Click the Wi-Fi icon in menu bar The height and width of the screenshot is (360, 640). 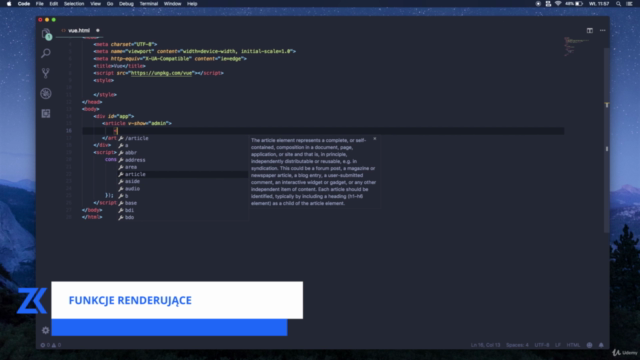tap(558, 4)
